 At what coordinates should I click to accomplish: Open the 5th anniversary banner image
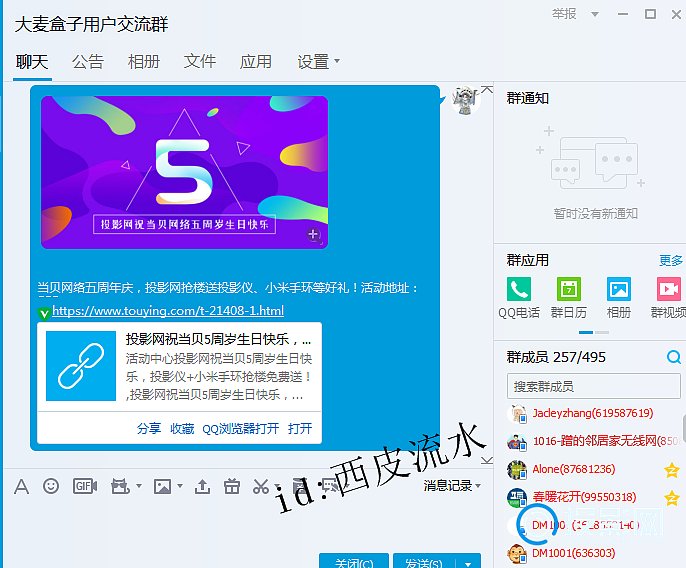click(184, 171)
